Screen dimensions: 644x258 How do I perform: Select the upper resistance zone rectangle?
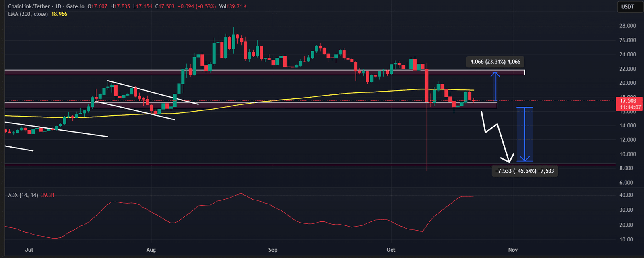tap(265, 73)
